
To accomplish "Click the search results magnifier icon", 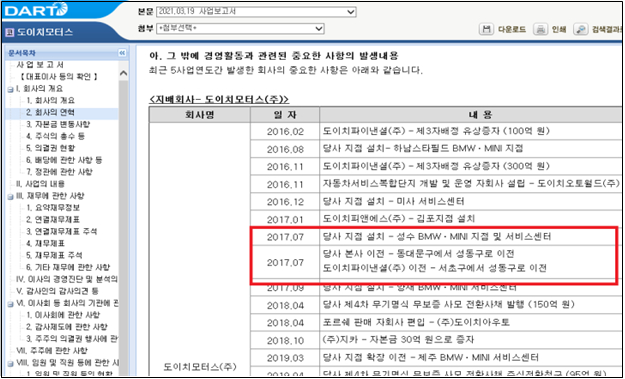I will point(581,29).
